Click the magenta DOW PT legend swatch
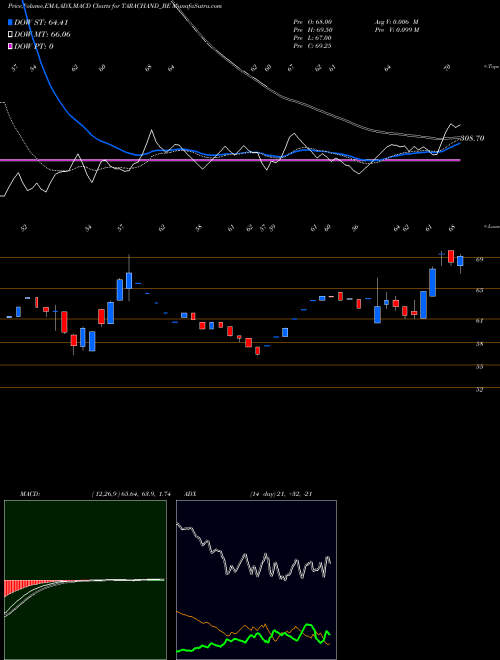Screen dimensions: 500x660 [x=11, y=47]
